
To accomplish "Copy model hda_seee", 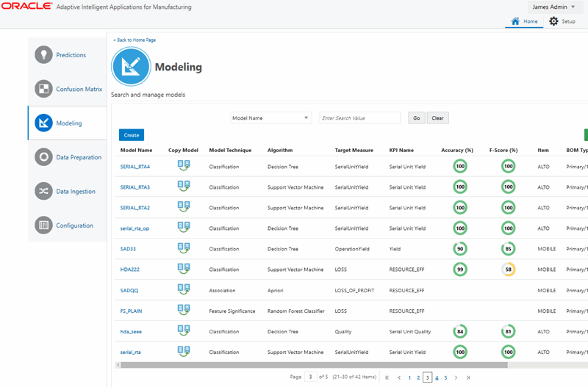I will [183, 330].
